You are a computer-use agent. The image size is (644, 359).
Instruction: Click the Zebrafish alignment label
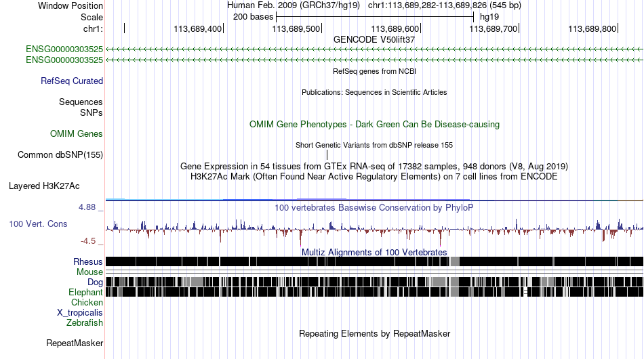84,323
